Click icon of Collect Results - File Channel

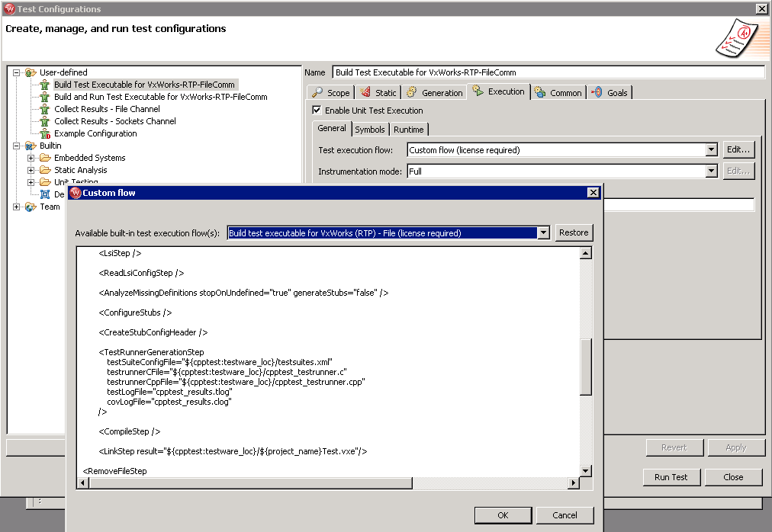tap(45, 109)
